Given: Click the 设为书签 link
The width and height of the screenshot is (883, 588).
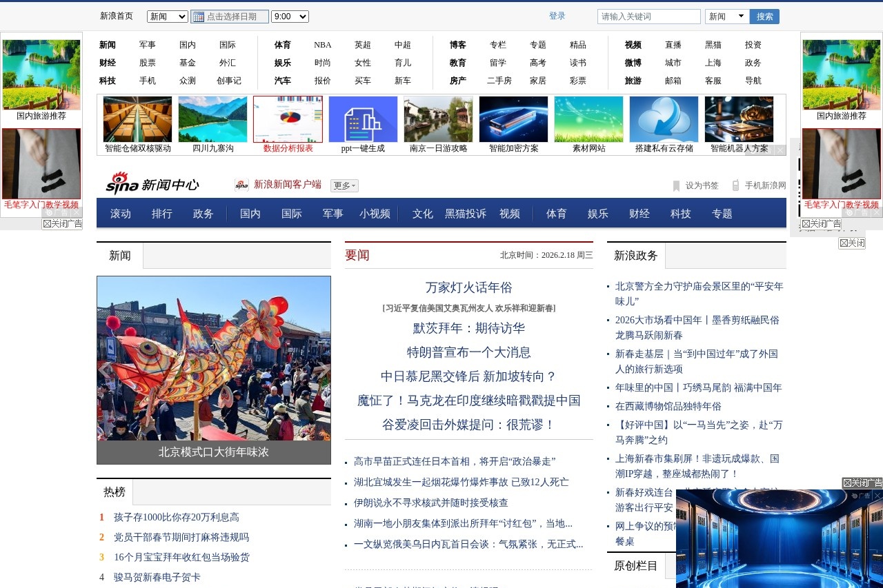Looking at the screenshot, I should click(702, 185).
